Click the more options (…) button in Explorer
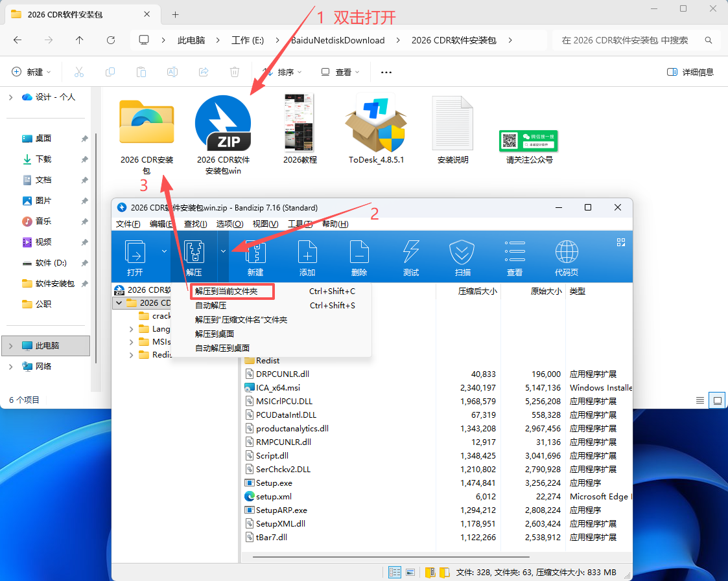The image size is (728, 581). (x=386, y=72)
